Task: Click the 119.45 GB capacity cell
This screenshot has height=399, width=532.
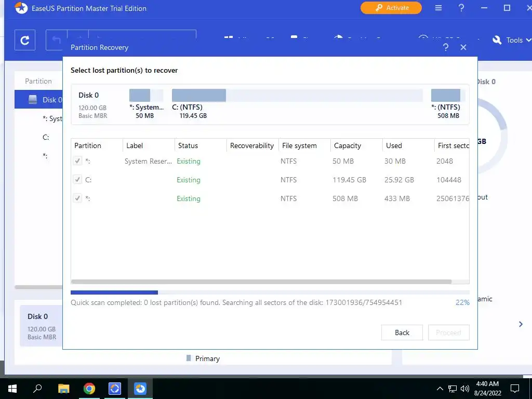Action: (349, 180)
